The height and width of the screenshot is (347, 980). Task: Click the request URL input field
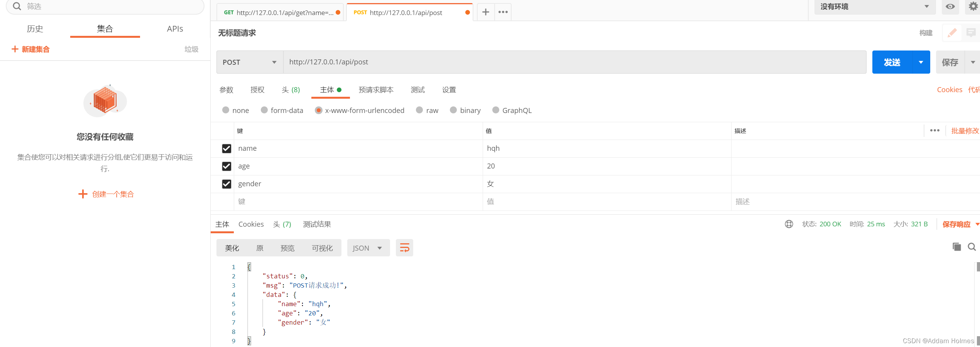[x=575, y=62]
